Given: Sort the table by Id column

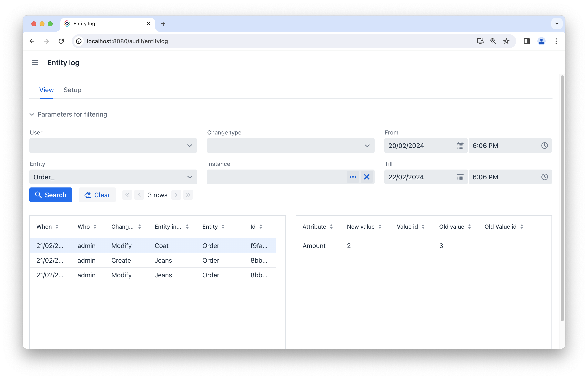Looking at the screenshot, I should pos(261,227).
